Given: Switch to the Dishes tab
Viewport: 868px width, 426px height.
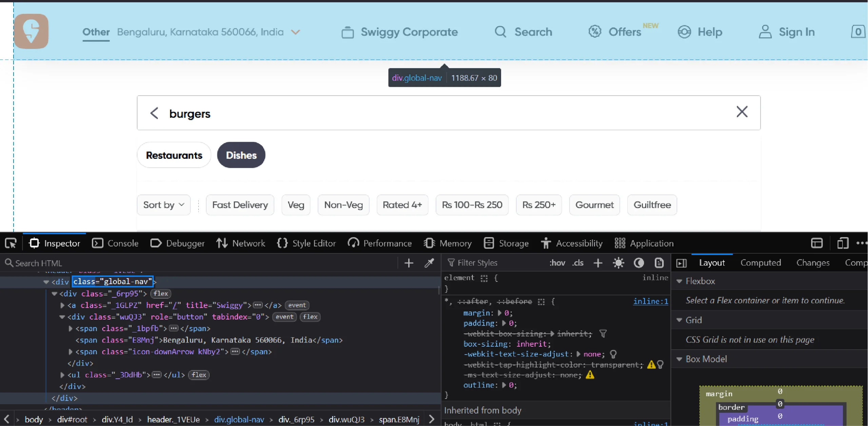Looking at the screenshot, I should pyautogui.click(x=241, y=155).
